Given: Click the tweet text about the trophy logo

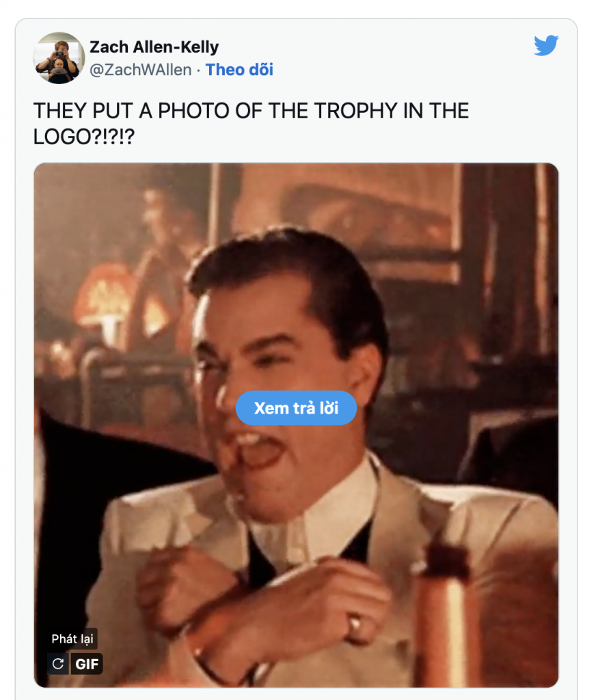Looking at the screenshot, I should pyautogui.click(x=251, y=124).
